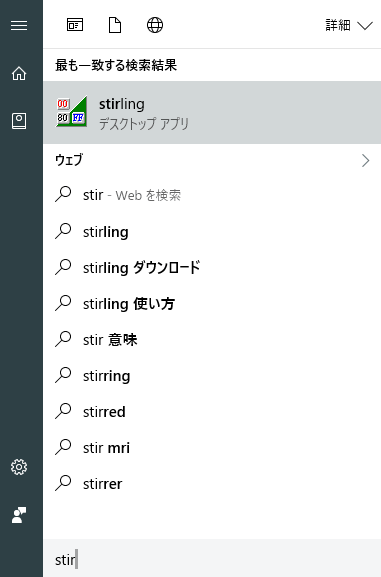Select 'stir mri' web suggestion

212,448
